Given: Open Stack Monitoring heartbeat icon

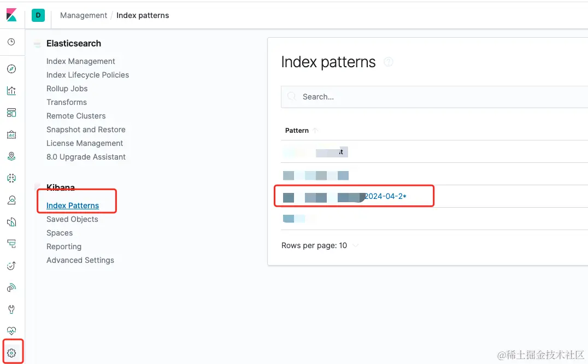Looking at the screenshot, I should point(11,331).
